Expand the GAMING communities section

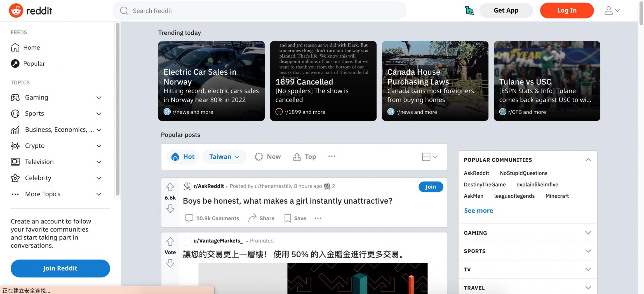point(588,233)
